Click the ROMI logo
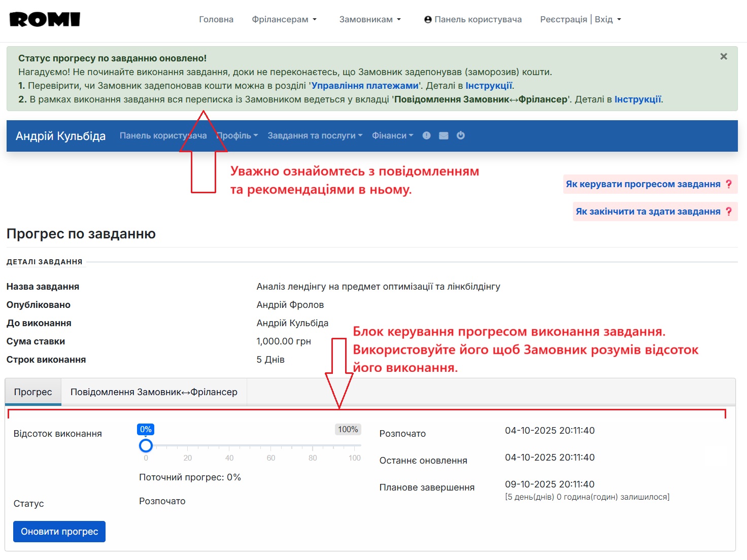The width and height of the screenshot is (747, 560). 44,19
